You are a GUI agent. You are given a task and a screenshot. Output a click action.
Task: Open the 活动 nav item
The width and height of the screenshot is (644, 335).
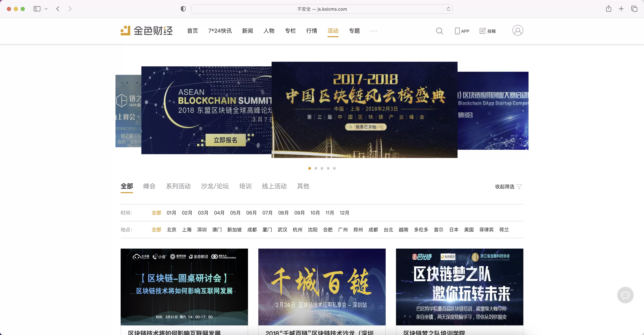[333, 31]
